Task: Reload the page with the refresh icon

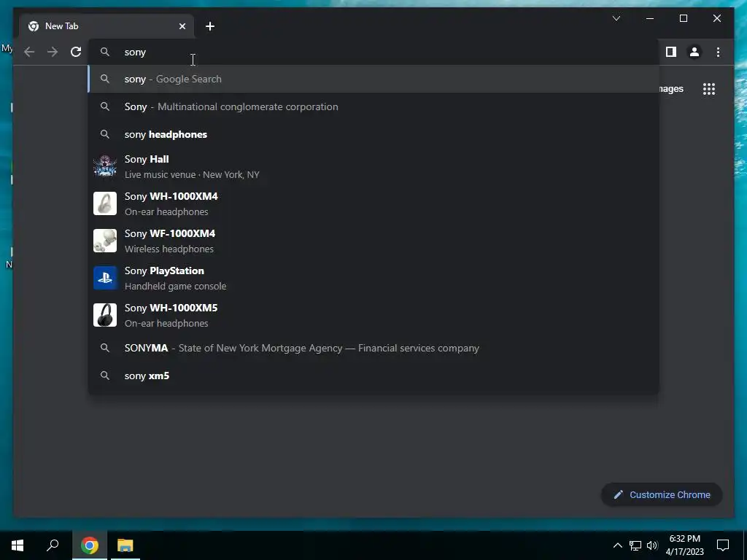Action: [x=76, y=52]
